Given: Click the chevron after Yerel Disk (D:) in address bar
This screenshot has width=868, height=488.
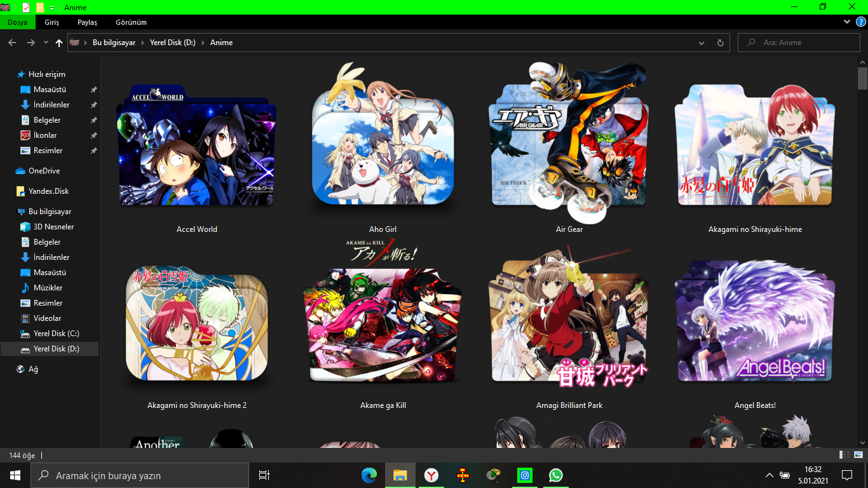Looking at the screenshot, I should (x=203, y=43).
